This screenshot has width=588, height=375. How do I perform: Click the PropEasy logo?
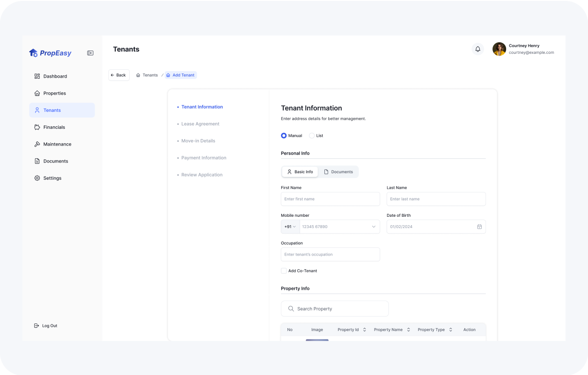(x=50, y=53)
